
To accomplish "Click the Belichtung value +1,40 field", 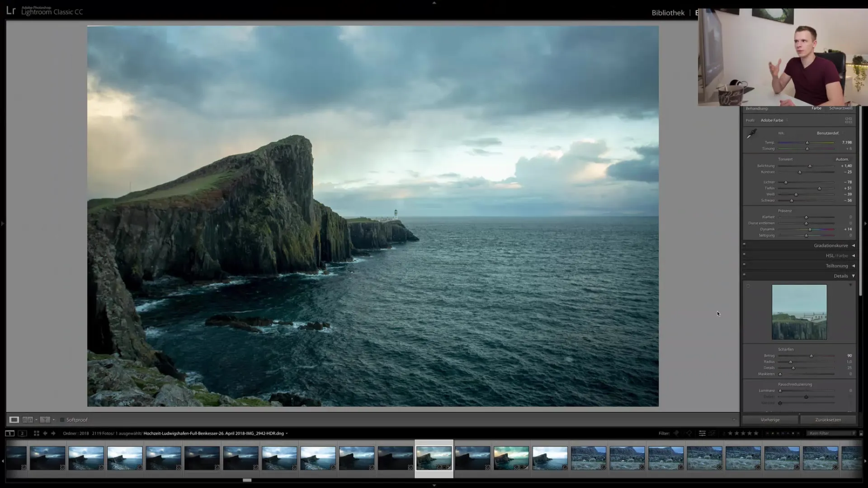I will [x=846, y=166].
